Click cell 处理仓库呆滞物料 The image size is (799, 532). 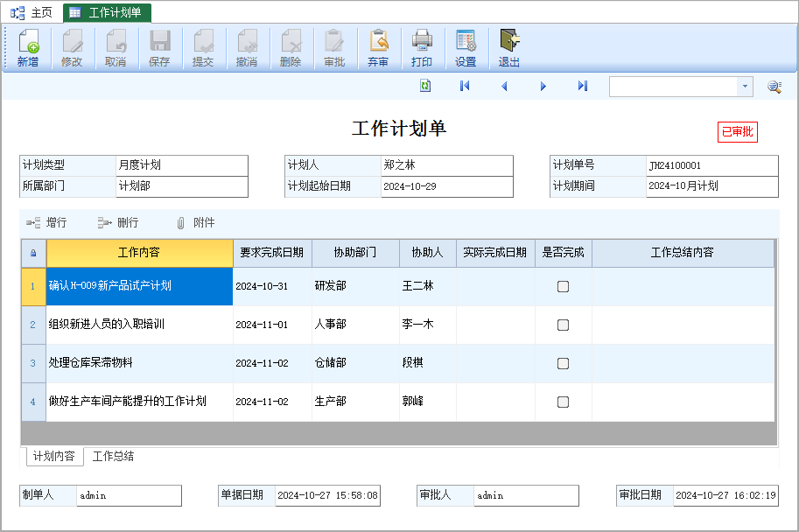140,363
